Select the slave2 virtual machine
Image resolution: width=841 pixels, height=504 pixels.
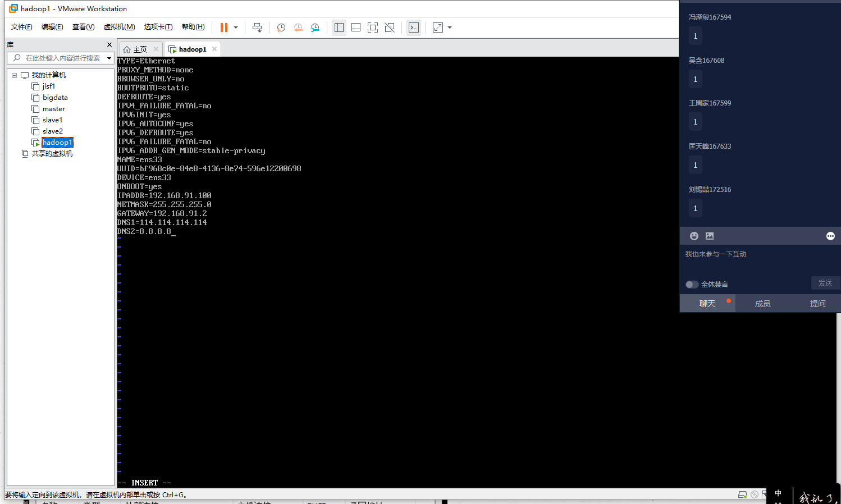[53, 131]
